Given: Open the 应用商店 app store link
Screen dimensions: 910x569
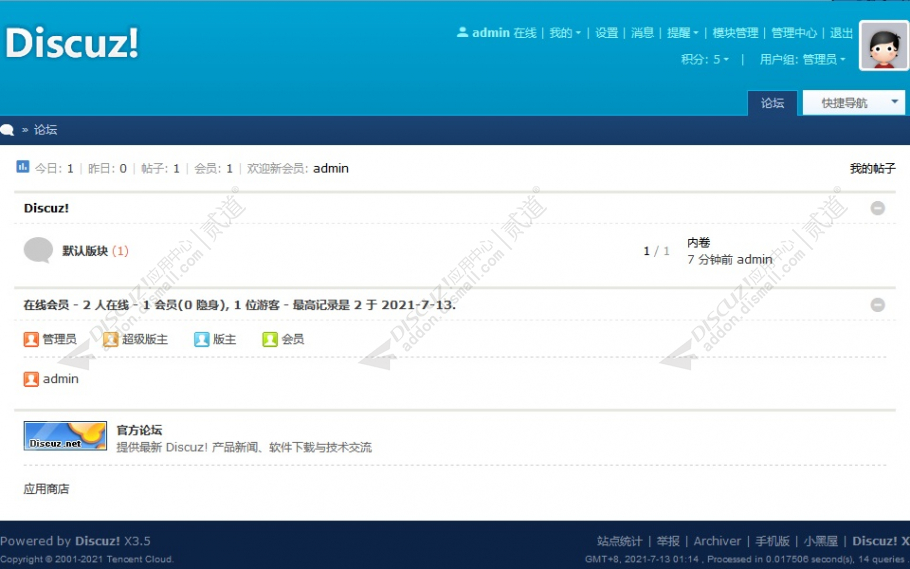Looking at the screenshot, I should 46,489.
